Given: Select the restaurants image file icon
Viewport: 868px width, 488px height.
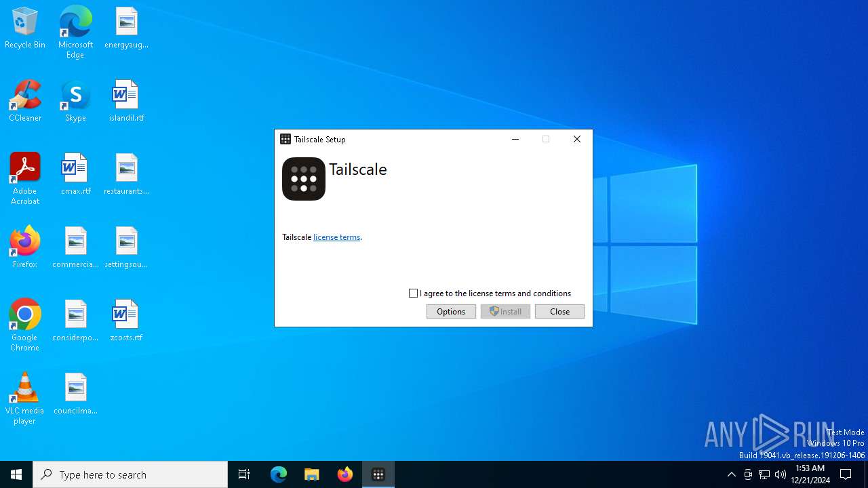Looking at the screenshot, I should point(126,175).
